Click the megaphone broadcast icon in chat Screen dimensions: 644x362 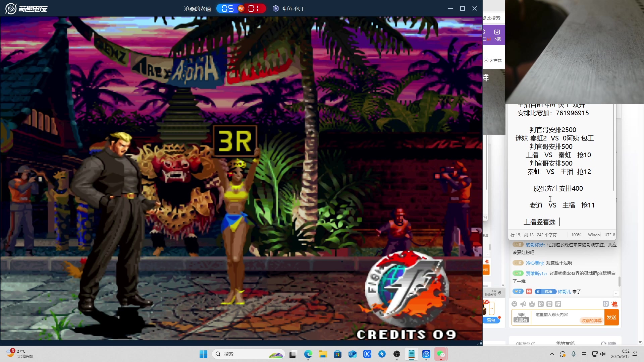(x=523, y=304)
